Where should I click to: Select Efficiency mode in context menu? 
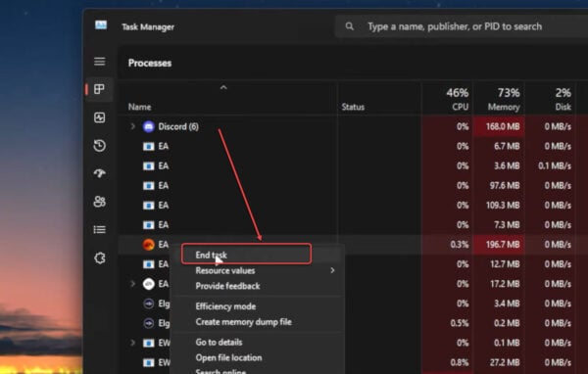225,306
